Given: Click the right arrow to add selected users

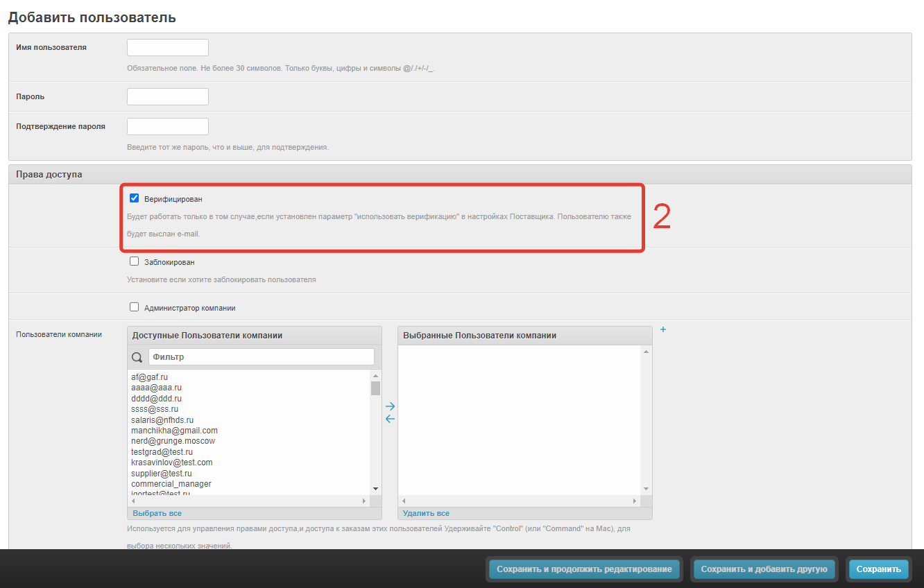Looking at the screenshot, I should (x=390, y=406).
